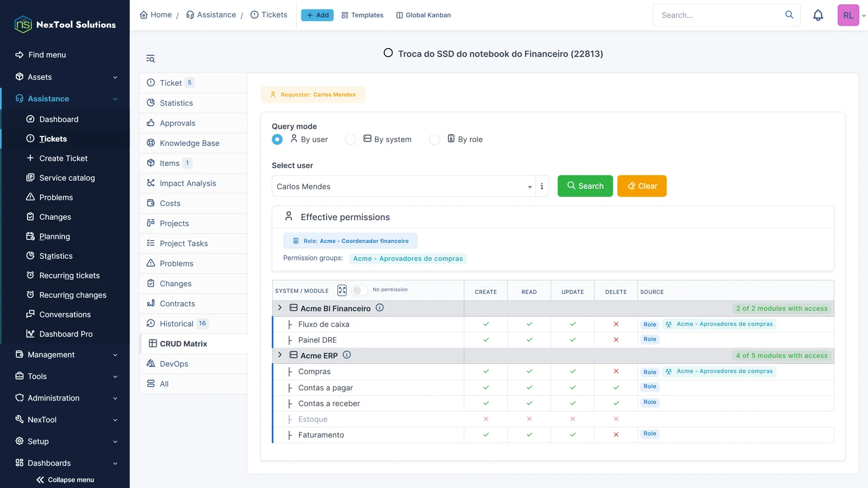Viewport: 868px width, 488px height.
Task: Click the Acme - Aprovadores de compras permission group tag
Action: coord(408,259)
